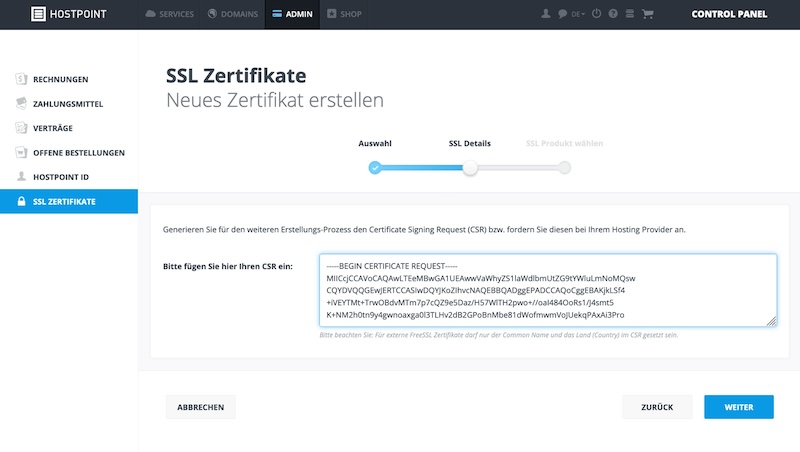Click the final SSL Produkt step circle
The image size is (800, 452).
564,167
